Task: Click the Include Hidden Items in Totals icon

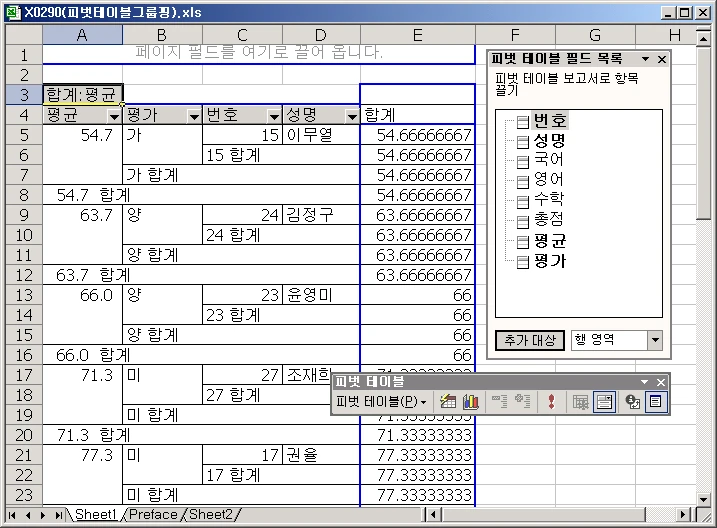Action: tap(581, 402)
